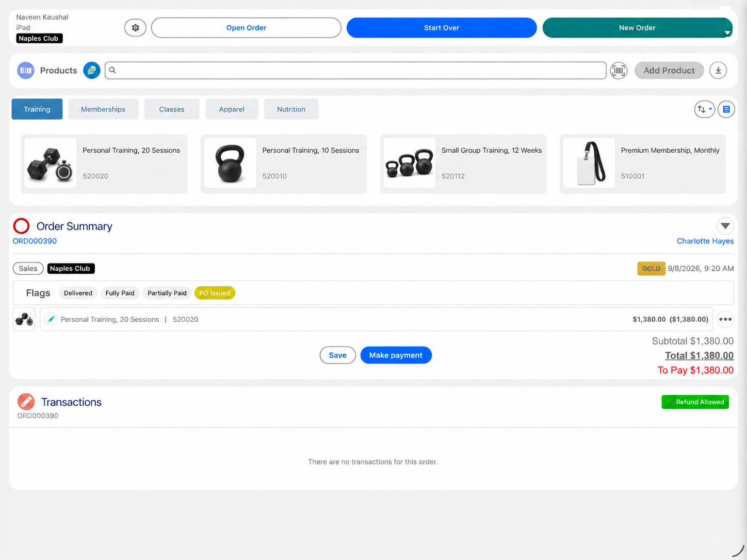
Task: Click the Make payment button
Action: [x=396, y=355]
